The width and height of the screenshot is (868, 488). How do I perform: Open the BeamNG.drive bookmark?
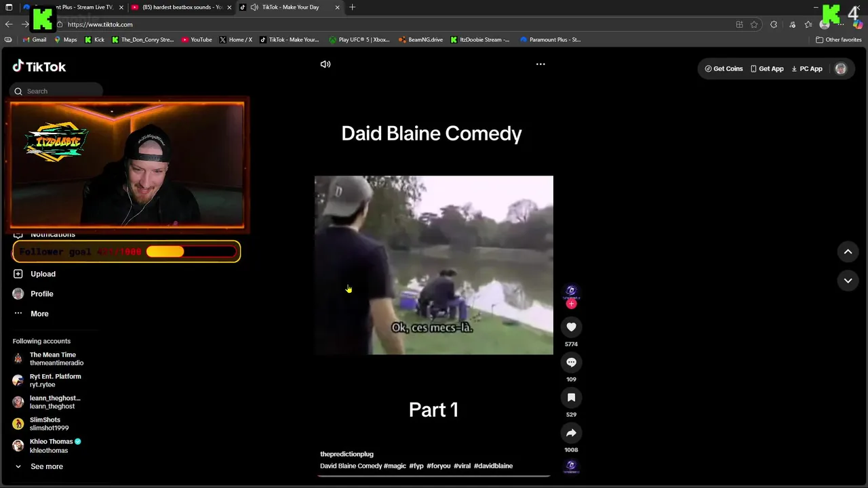point(421,39)
